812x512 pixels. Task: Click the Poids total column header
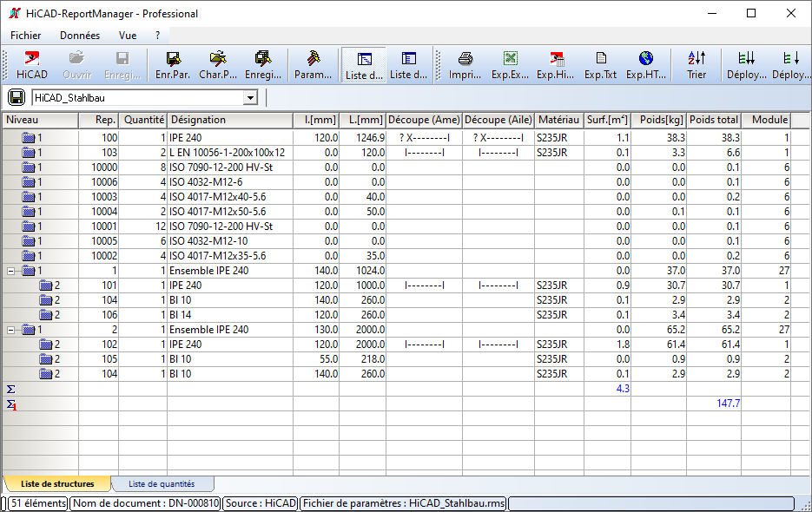coord(714,120)
